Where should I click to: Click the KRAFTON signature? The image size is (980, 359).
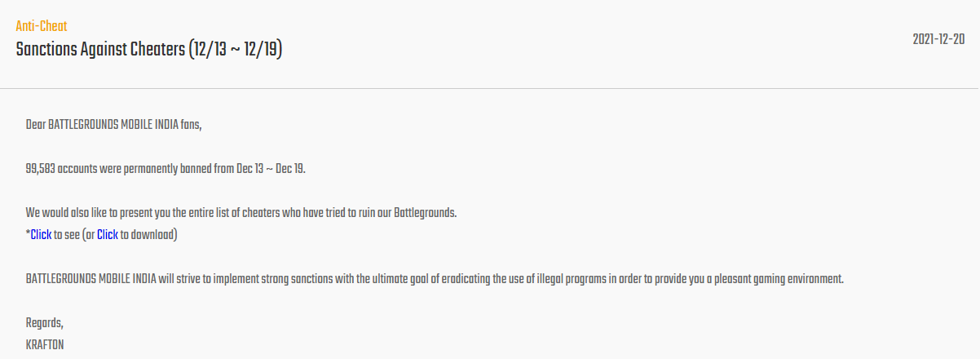tap(45, 345)
